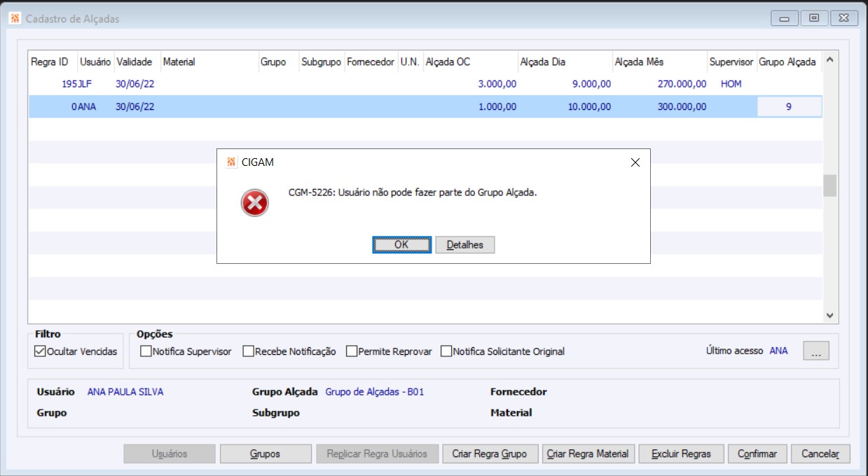Click OK in the CIGAM error dialog
Screen dimensions: 868x476
point(401,245)
